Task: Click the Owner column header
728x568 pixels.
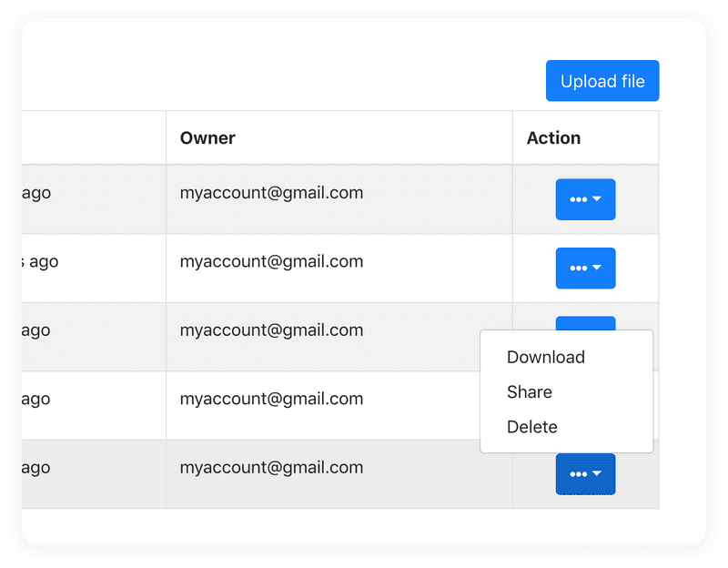Action: [x=207, y=138]
